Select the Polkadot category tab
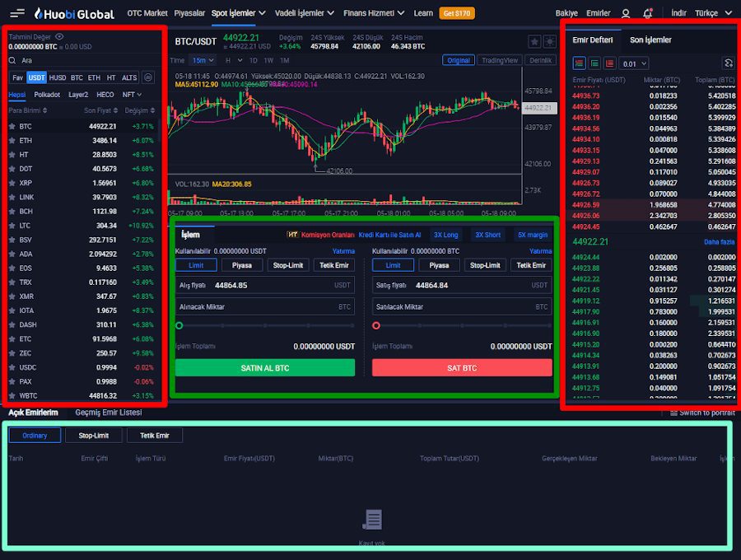Viewport: 741px width, 560px height. tap(47, 95)
